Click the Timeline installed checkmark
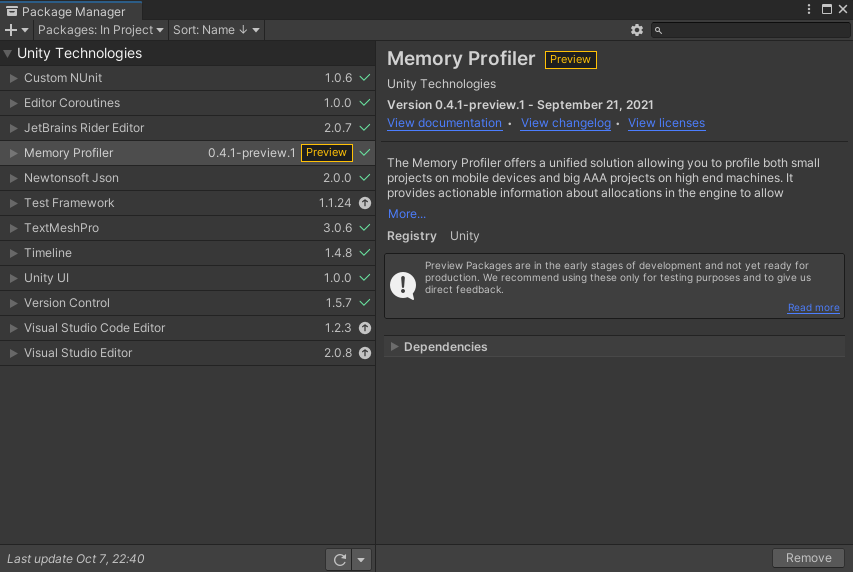Screen dimensions: 853x572 pos(365,253)
